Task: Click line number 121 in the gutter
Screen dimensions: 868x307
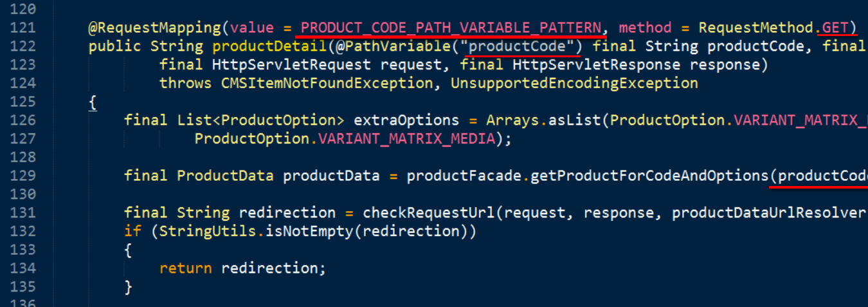Action: point(23,28)
